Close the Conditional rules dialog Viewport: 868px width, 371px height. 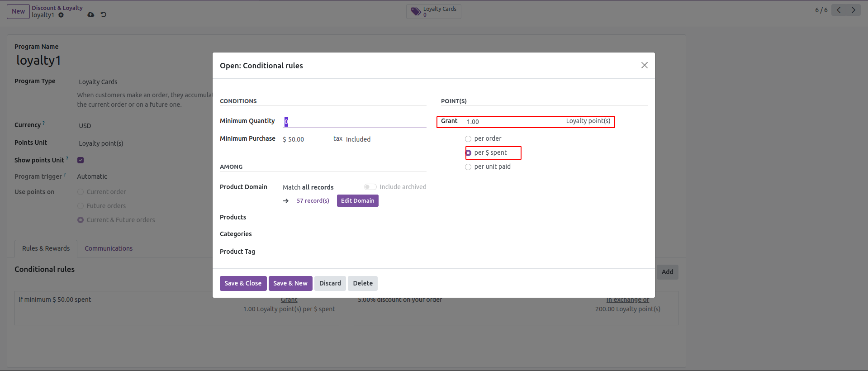pos(644,66)
